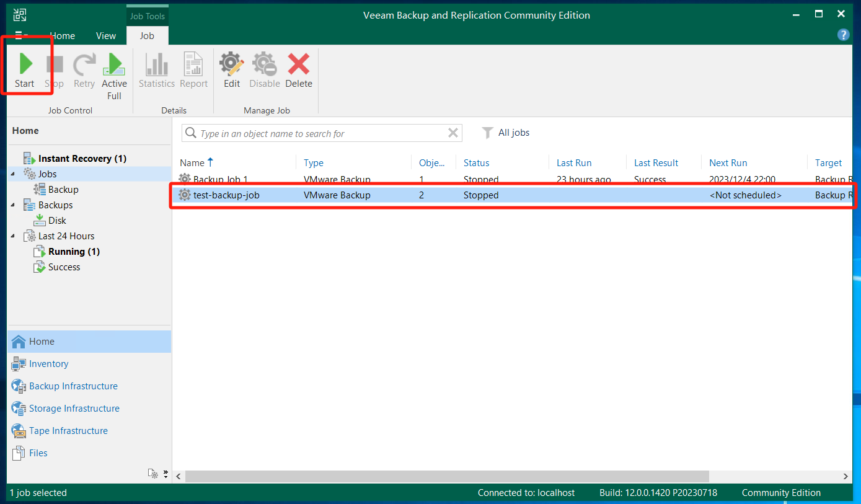Switch to the Home ribbon tab

point(62,35)
